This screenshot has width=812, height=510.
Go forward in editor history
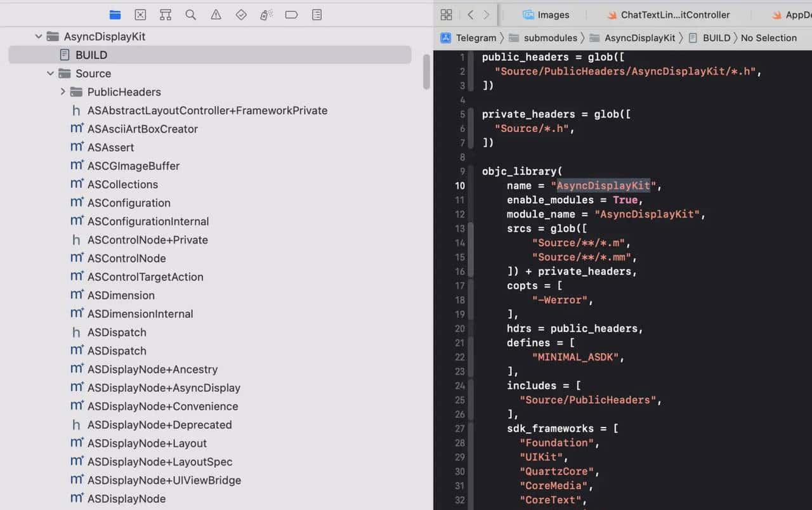click(x=487, y=15)
